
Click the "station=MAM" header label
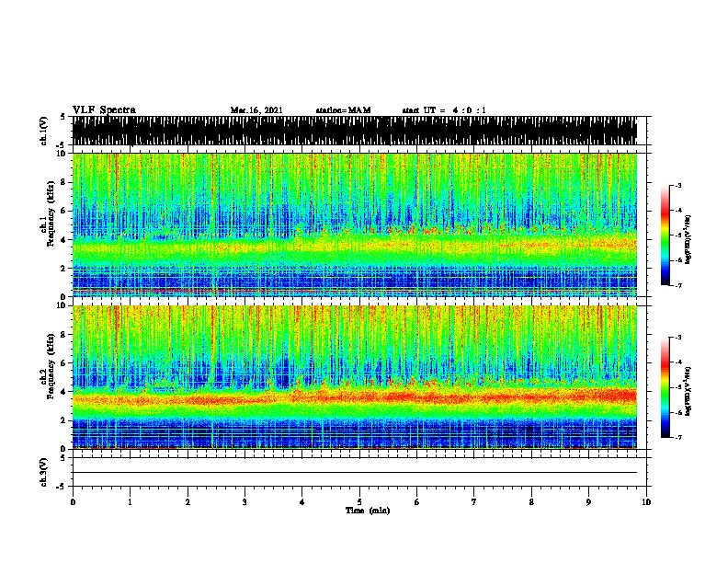(x=343, y=110)
